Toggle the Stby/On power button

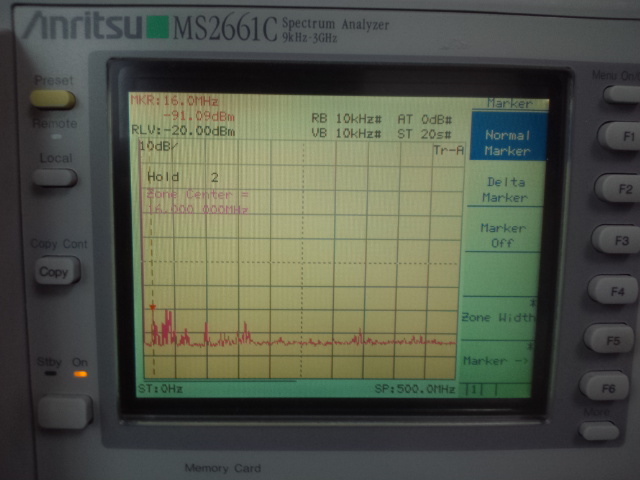66,411
